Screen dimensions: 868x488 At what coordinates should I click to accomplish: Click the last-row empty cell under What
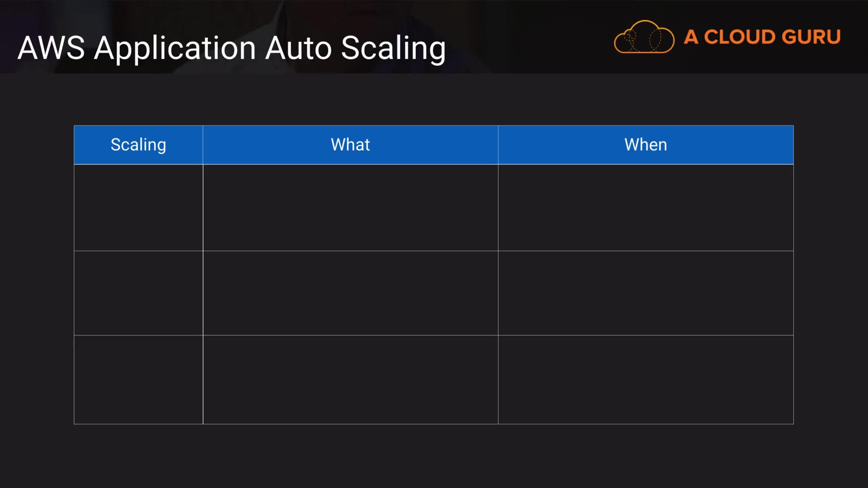[x=350, y=380]
